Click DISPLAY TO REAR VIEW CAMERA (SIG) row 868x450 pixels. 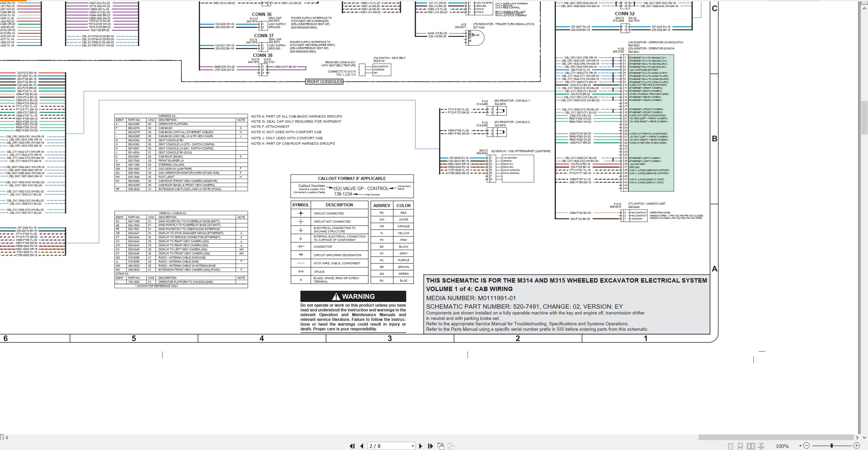pos(181,245)
